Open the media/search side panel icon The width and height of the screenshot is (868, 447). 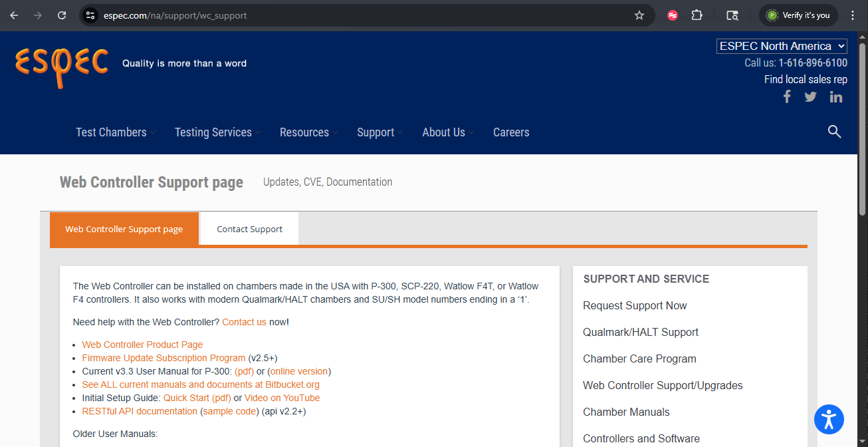coord(732,15)
